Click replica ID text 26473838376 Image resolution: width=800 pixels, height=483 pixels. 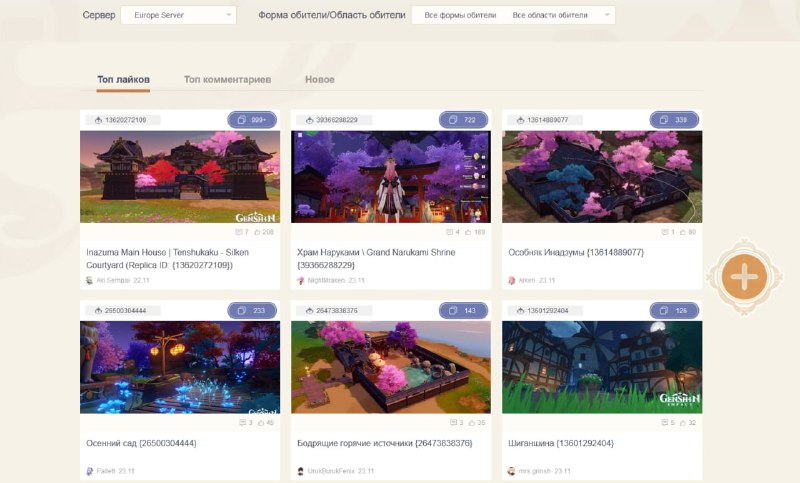pos(337,311)
